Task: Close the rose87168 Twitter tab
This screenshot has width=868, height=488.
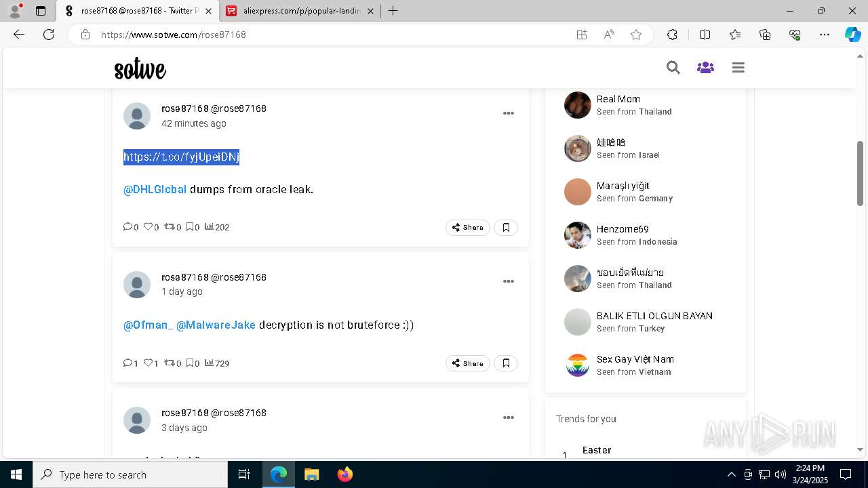Action: click(208, 11)
